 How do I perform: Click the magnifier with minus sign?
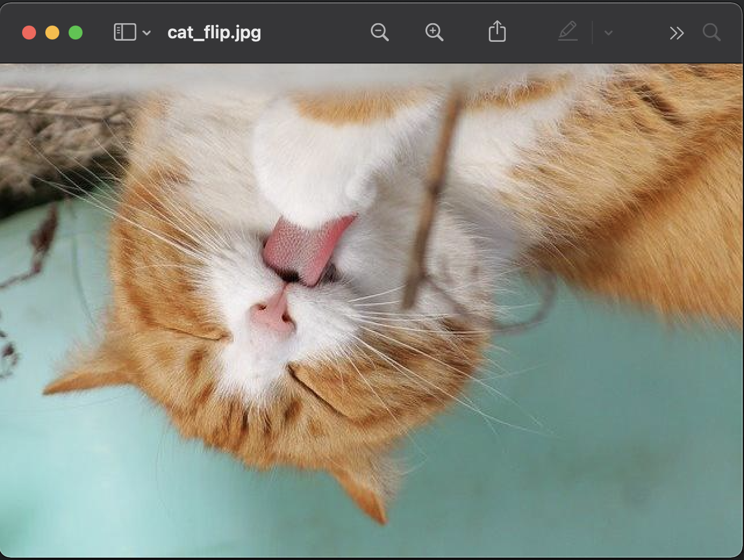coord(380,33)
